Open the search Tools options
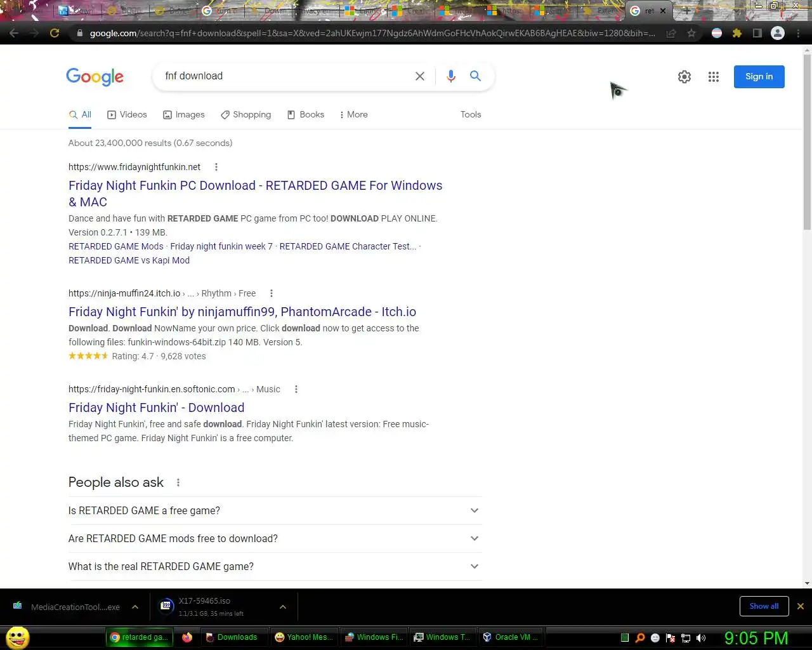Viewport: 812px width, 650px height. tap(471, 114)
